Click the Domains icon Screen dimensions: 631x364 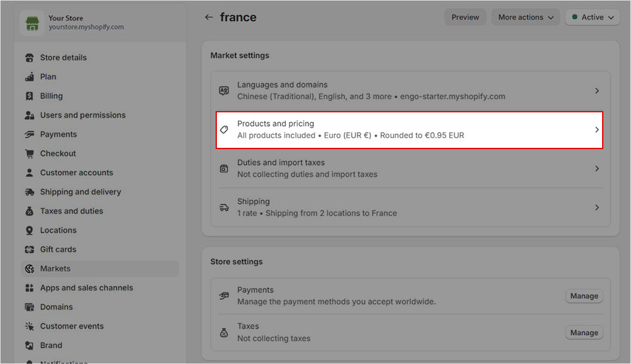coord(30,307)
